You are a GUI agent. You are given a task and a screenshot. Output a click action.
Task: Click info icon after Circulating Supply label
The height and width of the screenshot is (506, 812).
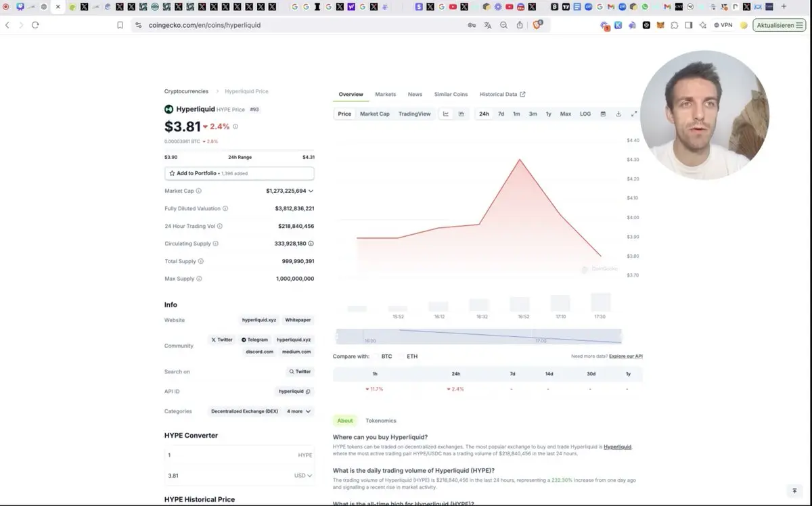[x=216, y=244]
